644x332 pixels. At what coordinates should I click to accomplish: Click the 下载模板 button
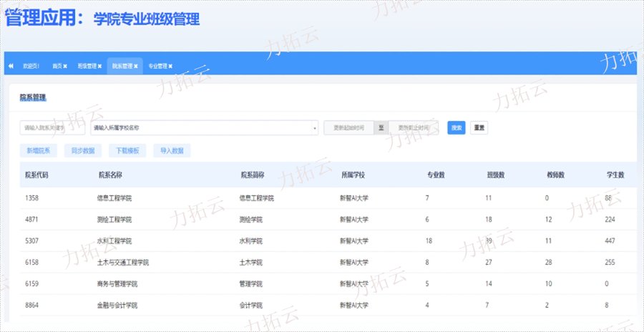click(127, 151)
